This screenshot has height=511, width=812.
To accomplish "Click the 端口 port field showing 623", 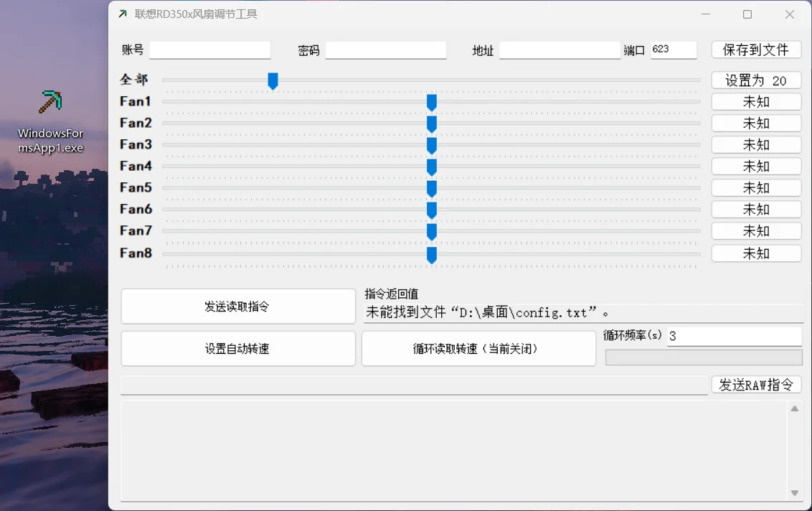I will tap(673, 50).
